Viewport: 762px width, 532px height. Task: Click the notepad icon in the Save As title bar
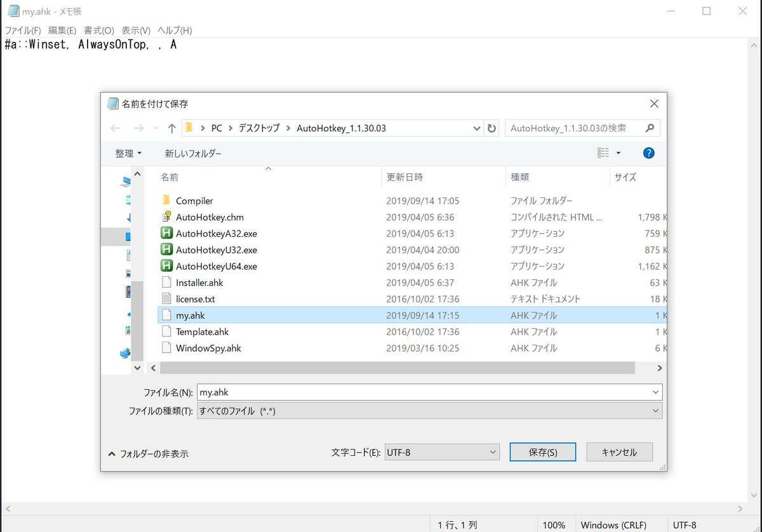click(x=113, y=103)
